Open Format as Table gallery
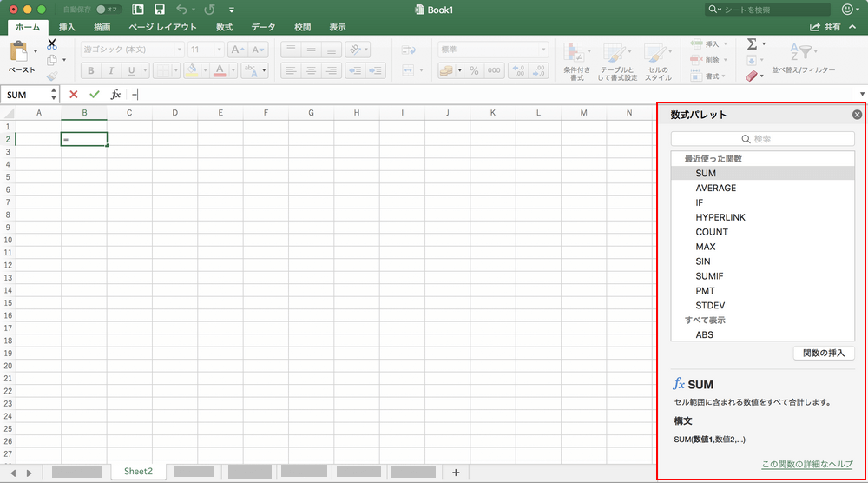The height and width of the screenshot is (483, 868). coord(617,61)
